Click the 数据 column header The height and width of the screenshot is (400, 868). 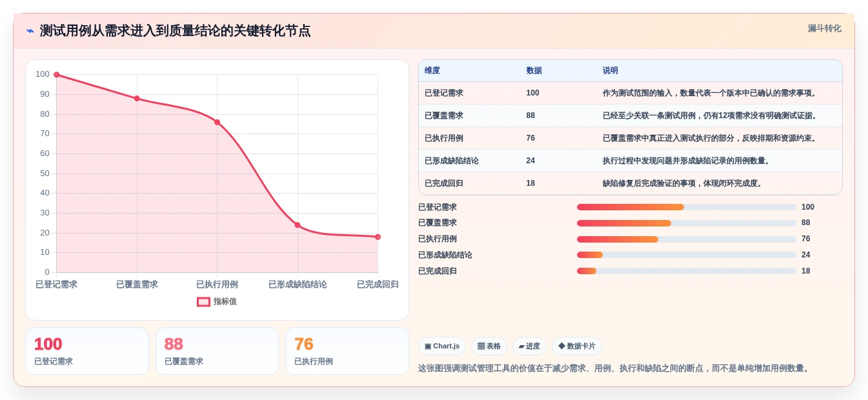pos(534,70)
